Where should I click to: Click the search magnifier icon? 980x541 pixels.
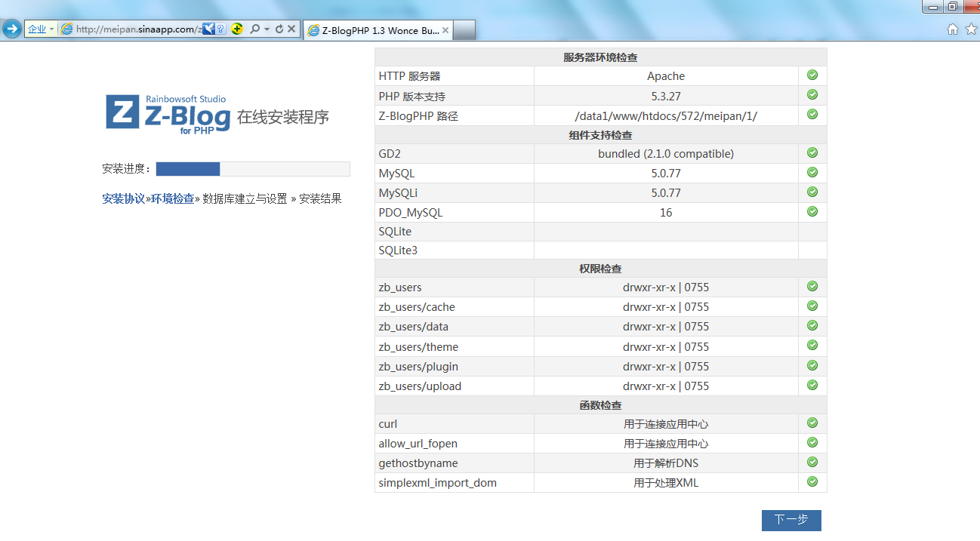coord(254,29)
